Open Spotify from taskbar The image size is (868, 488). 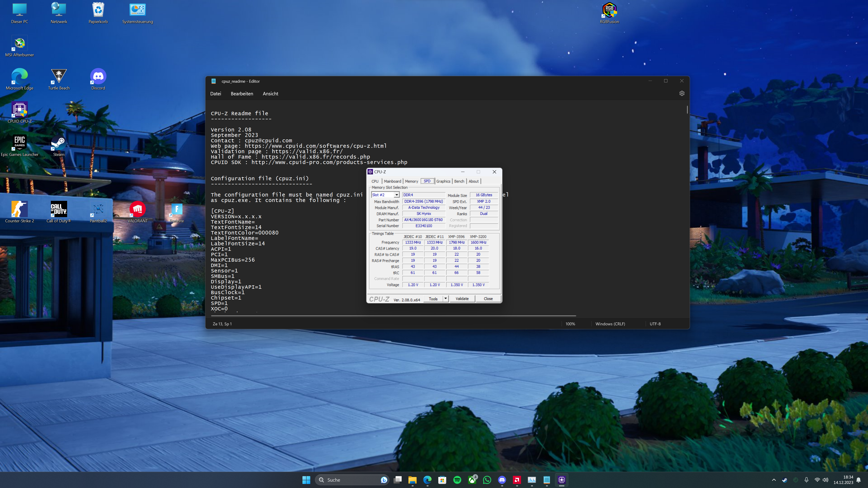pyautogui.click(x=457, y=480)
